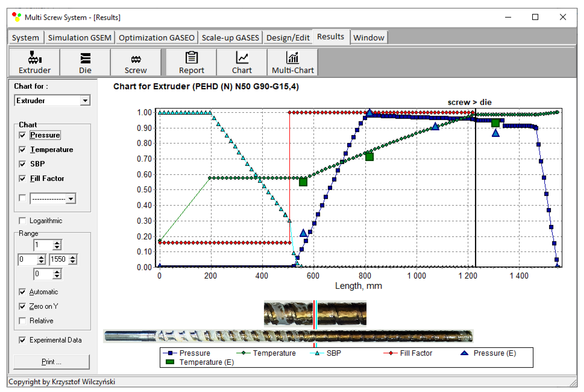Switch to the Simulation GSEM tab

(79, 38)
